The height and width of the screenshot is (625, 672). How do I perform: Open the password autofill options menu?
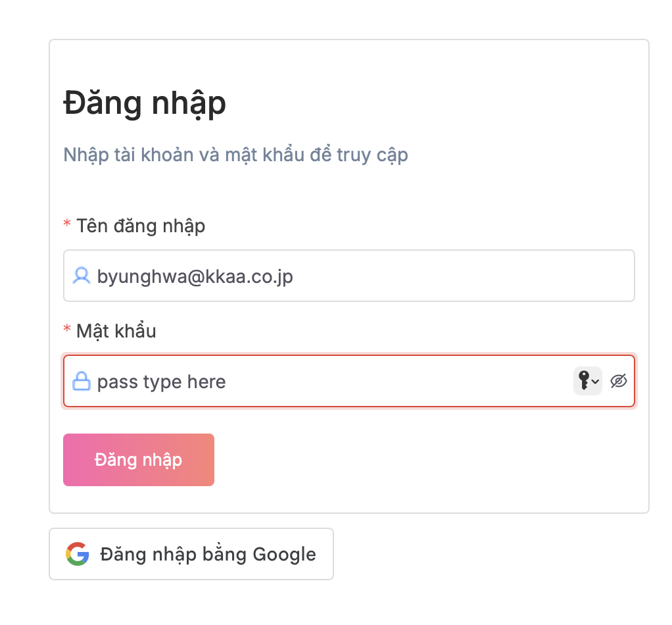[x=587, y=381]
